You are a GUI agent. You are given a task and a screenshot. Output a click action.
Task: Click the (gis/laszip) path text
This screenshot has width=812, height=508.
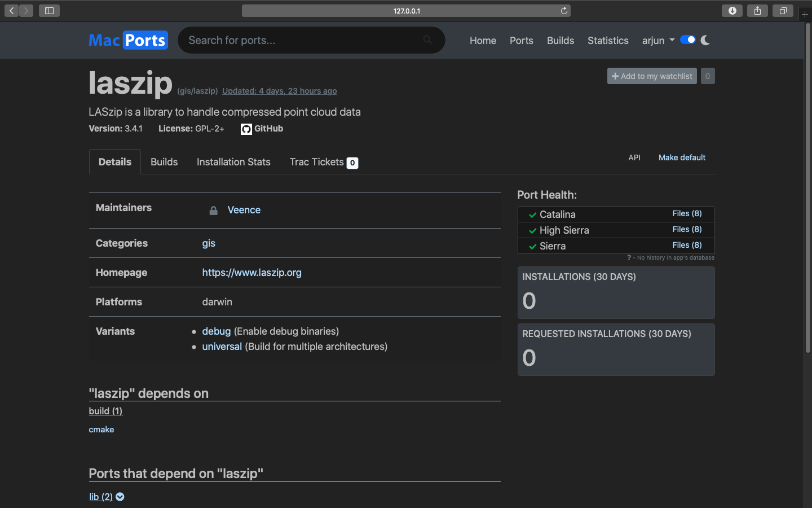(x=197, y=91)
